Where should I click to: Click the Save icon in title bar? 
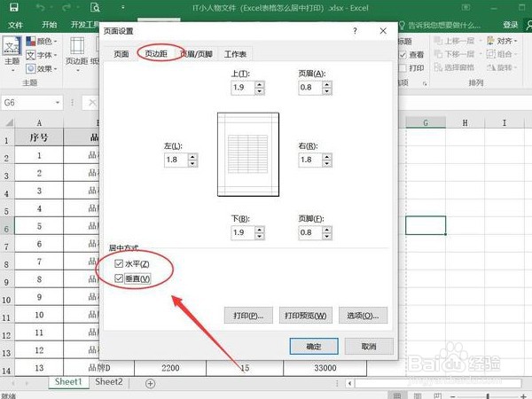[13, 7]
